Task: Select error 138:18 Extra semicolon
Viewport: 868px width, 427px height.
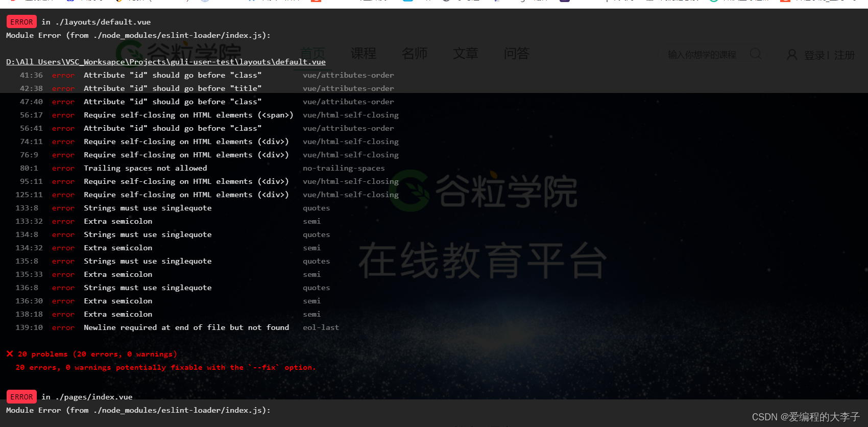Action: (x=168, y=314)
